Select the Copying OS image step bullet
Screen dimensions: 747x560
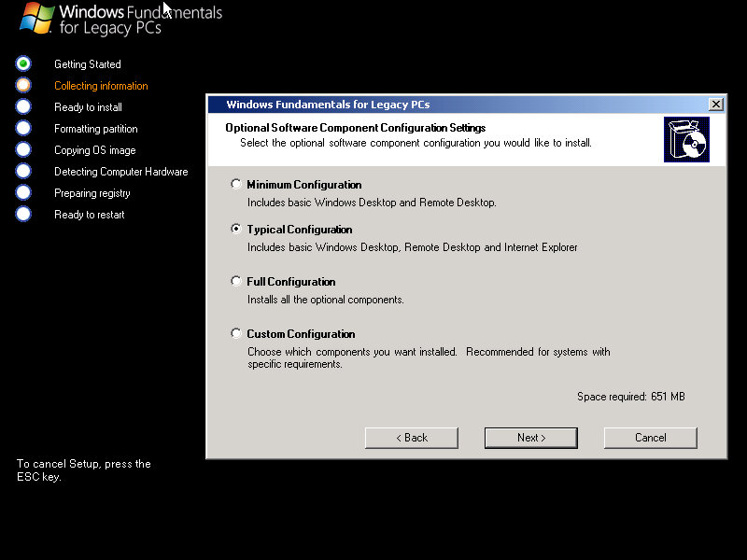pyautogui.click(x=23, y=149)
